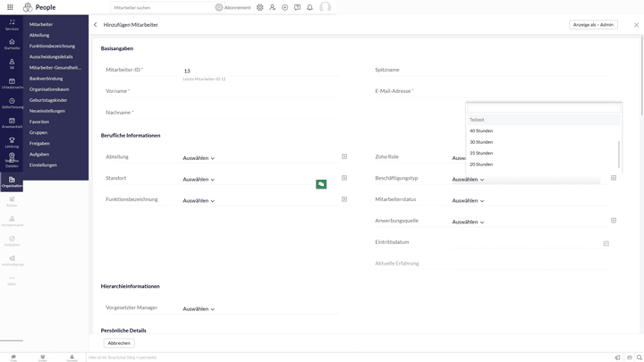Choose Teilzeit option in dropdown list
The width and height of the screenshot is (644, 362).
tap(477, 120)
